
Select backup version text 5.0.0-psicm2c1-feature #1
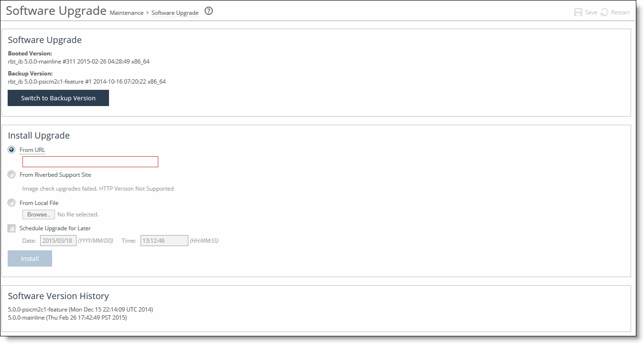pyautogui.click(x=87, y=82)
